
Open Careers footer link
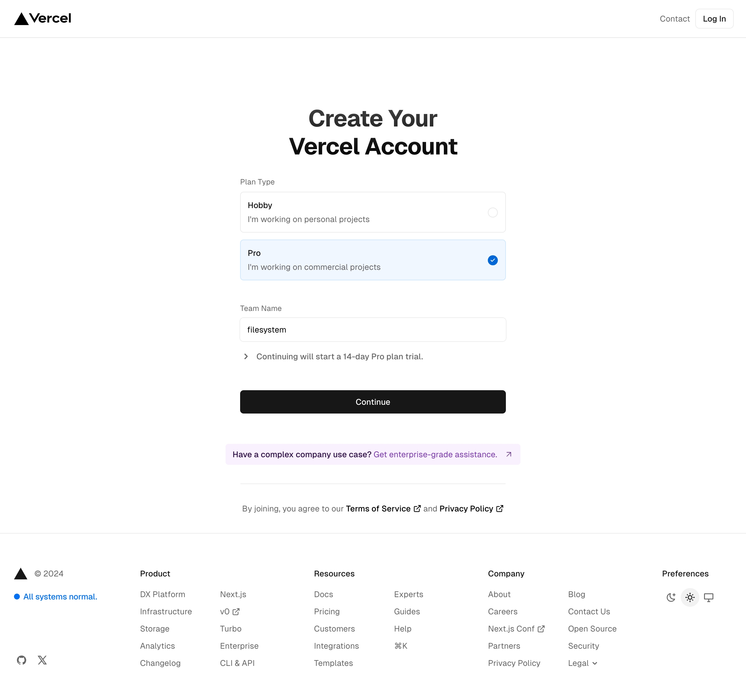[x=502, y=612]
